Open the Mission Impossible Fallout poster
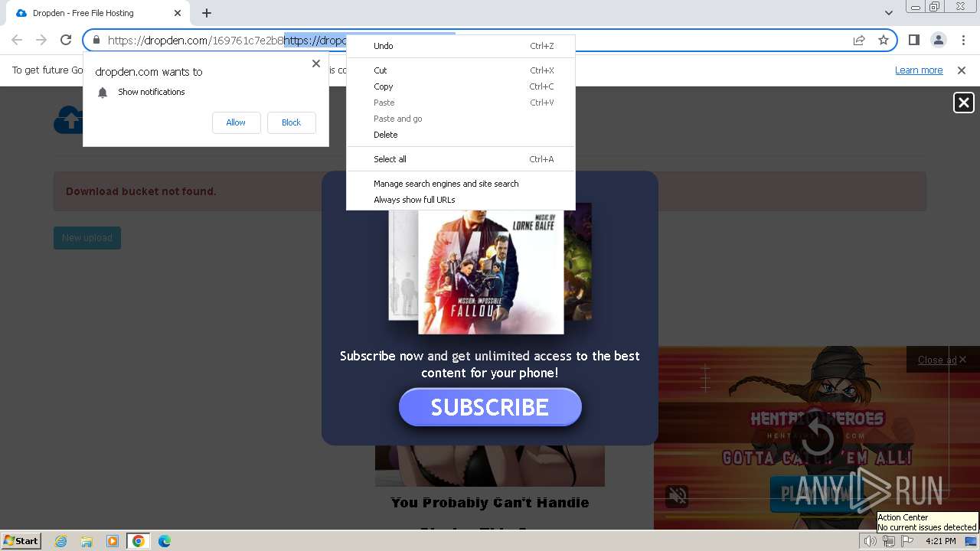The width and height of the screenshot is (980, 551). [x=491, y=272]
